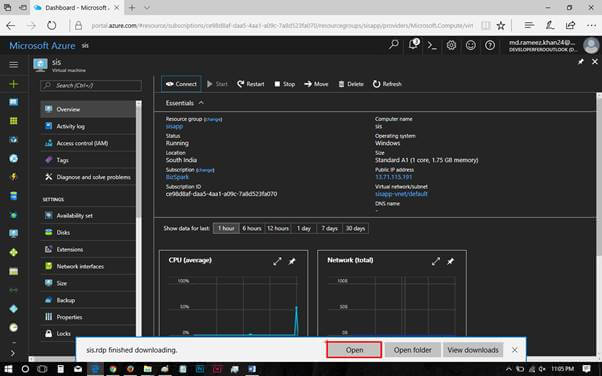Open the Azure help menu

490,45
